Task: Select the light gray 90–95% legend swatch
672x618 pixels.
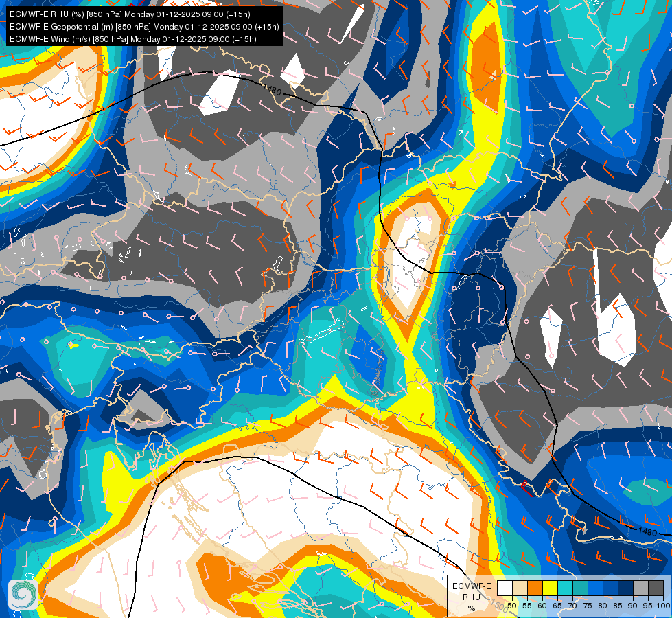Action: pyautogui.click(x=640, y=588)
